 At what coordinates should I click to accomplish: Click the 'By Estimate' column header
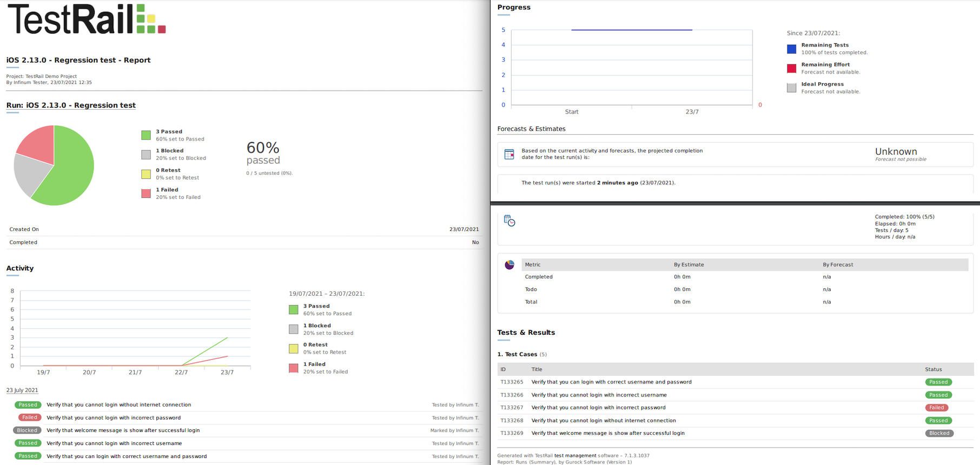689,265
